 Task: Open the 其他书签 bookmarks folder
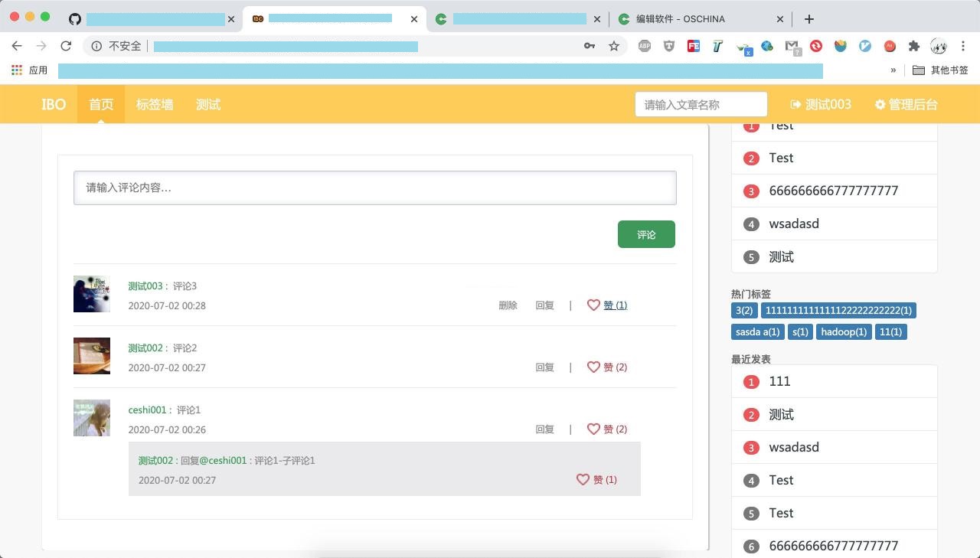point(940,70)
